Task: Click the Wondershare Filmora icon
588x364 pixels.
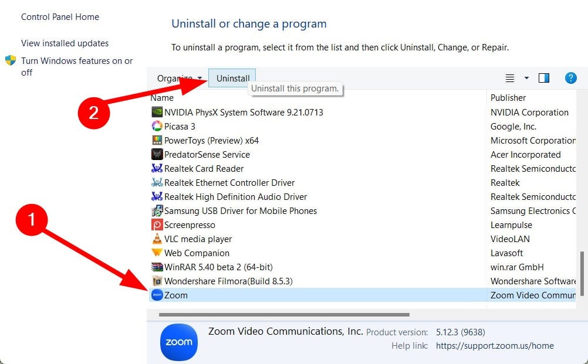Action: coord(157,281)
